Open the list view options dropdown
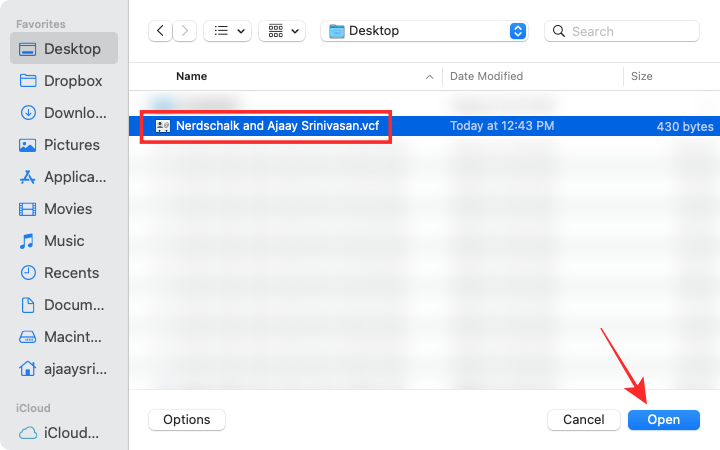 coord(227,31)
